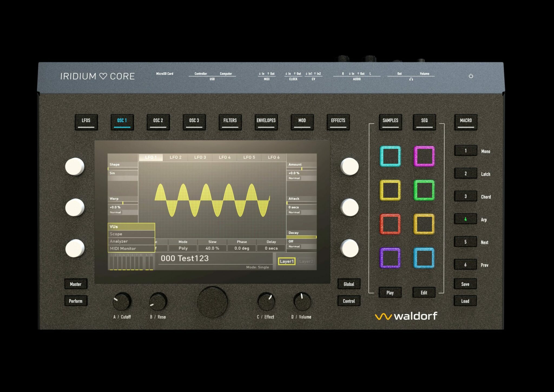Click the yellow square pad
The width and height of the screenshot is (554, 392).
(390, 190)
